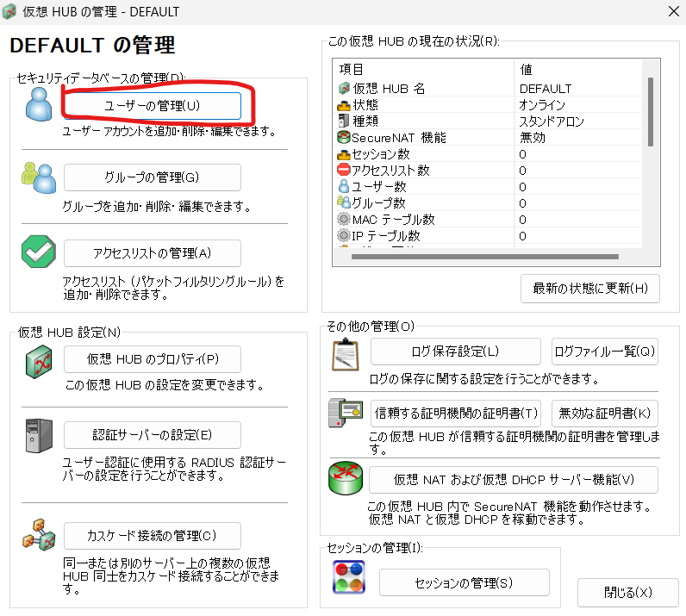Select the SecureNAT 機能 row label
The image size is (686, 616).
click(x=399, y=138)
